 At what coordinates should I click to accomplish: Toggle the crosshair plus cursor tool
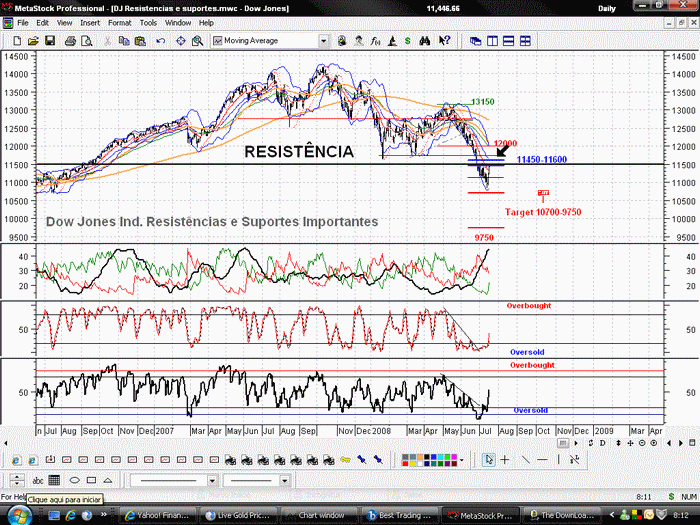pyautogui.click(x=505, y=459)
